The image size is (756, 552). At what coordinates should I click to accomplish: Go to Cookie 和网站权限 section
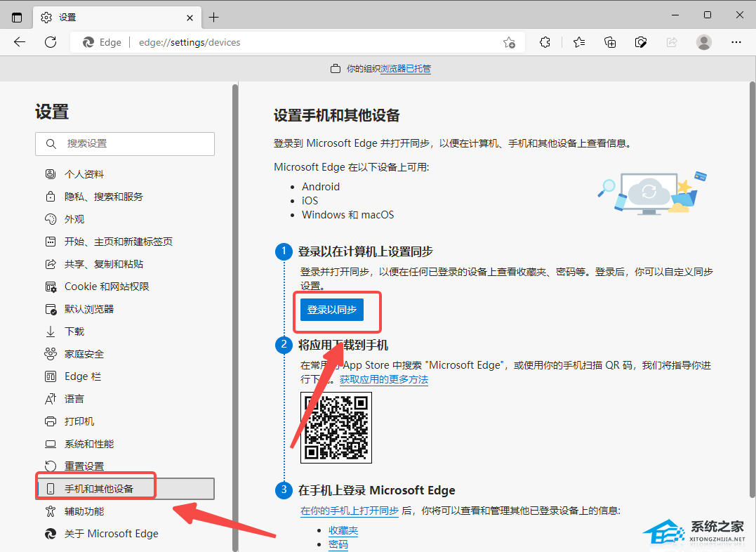coord(107,287)
